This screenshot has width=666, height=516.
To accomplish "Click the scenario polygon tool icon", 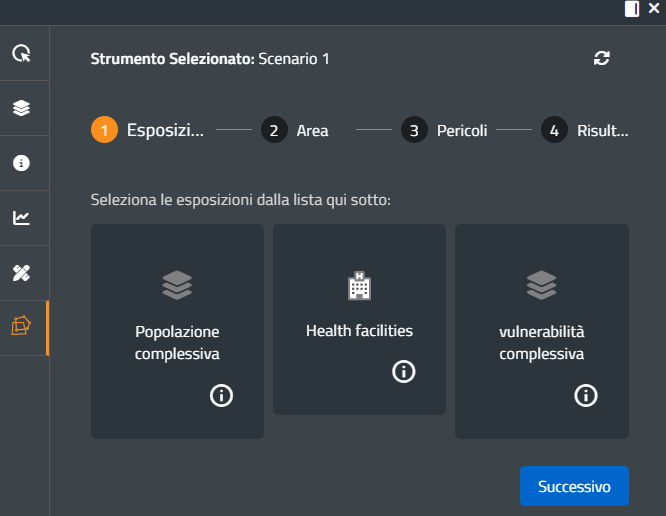I will point(21,327).
